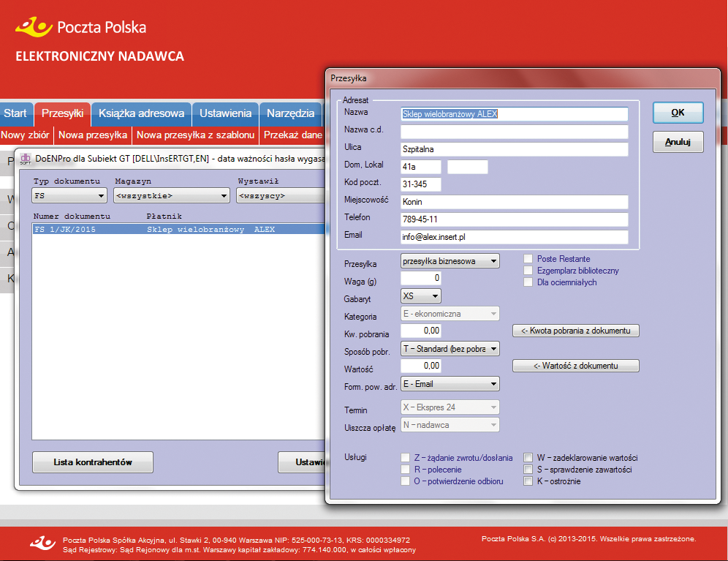Open the Termin Ekspres 24 dropdown
This screenshot has height=561, width=728.
(x=450, y=407)
